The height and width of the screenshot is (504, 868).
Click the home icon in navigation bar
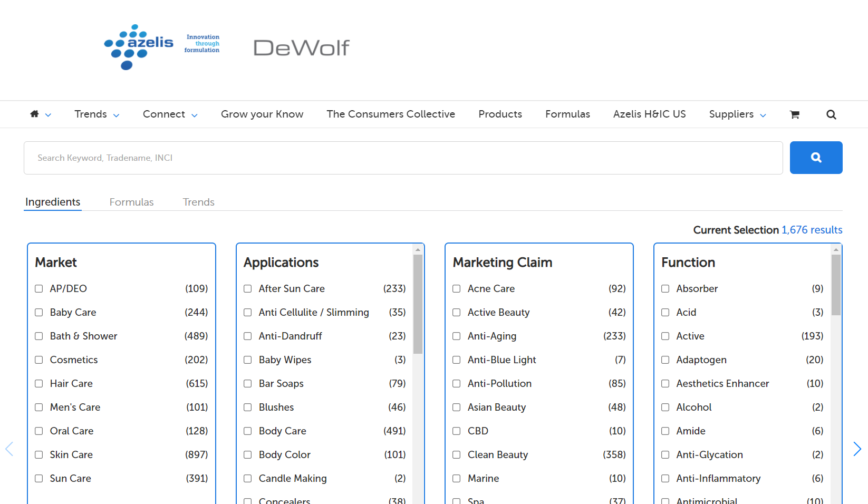click(x=35, y=114)
